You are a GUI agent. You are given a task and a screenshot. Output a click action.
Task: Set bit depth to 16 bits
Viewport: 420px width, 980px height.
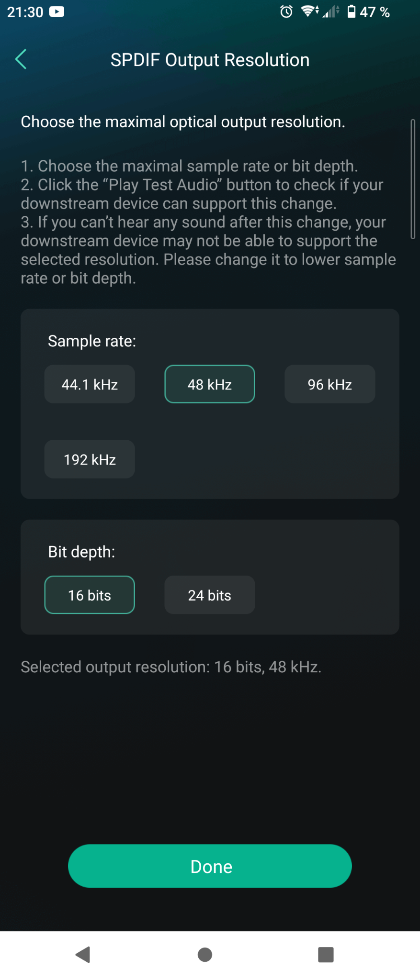(90, 595)
